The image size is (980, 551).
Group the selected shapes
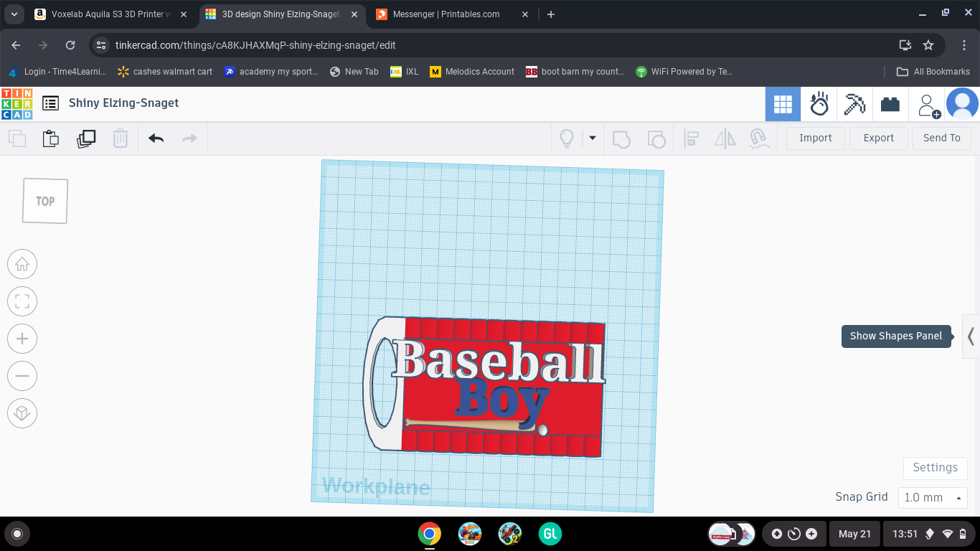[621, 138]
